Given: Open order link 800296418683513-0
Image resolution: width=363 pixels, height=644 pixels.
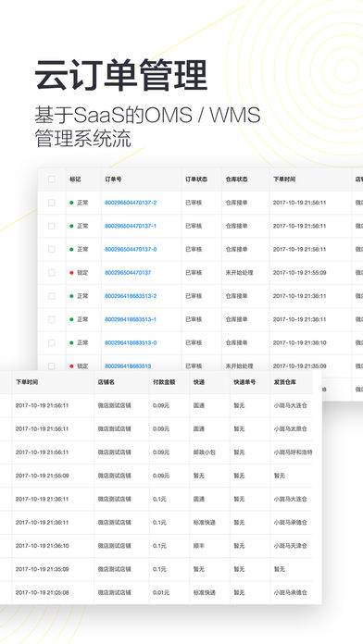Looking at the screenshot, I should point(131,342).
